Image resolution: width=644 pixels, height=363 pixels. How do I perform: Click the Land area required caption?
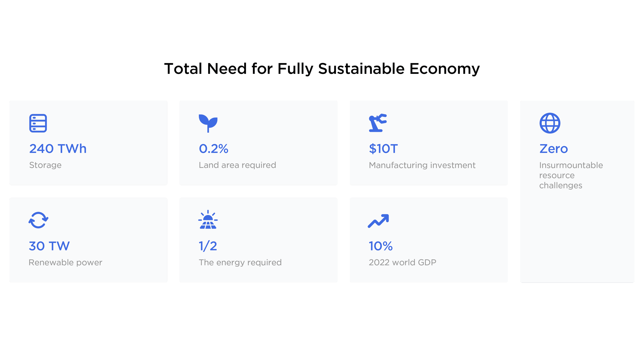click(x=237, y=165)
